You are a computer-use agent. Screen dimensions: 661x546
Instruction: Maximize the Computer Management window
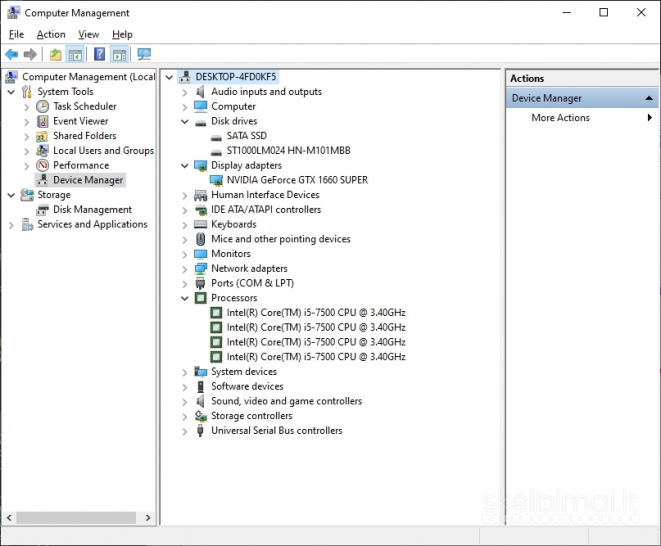(604, 13)
